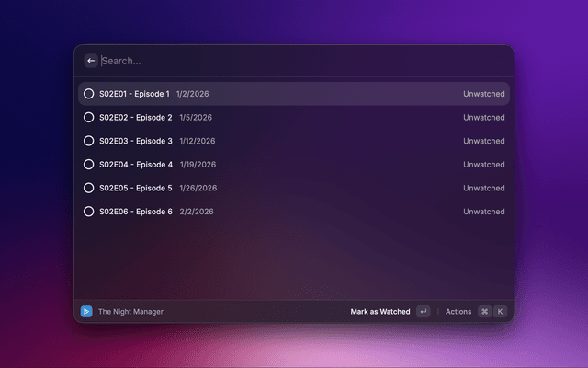Toggle the watched circle for S02E01
The width and height of the screenshot is (588, 368).
89,94
